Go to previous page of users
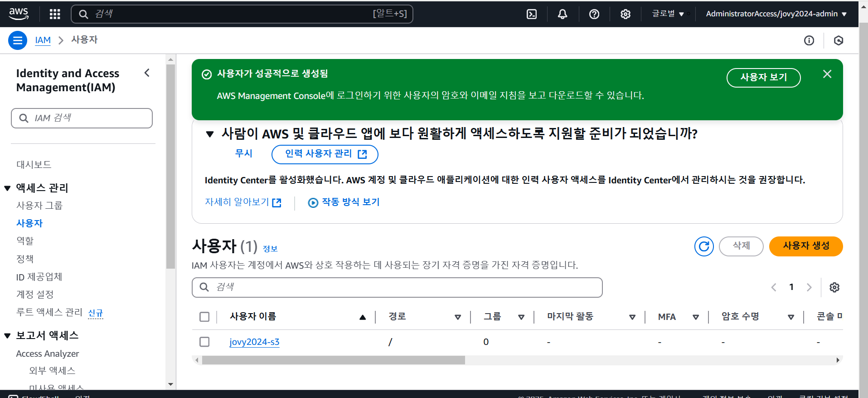 774,287
